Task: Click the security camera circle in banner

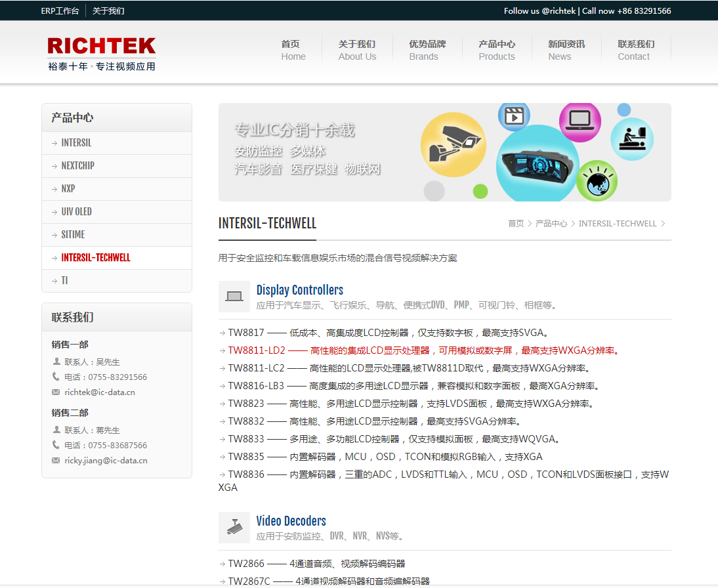Action: point(454,145)
